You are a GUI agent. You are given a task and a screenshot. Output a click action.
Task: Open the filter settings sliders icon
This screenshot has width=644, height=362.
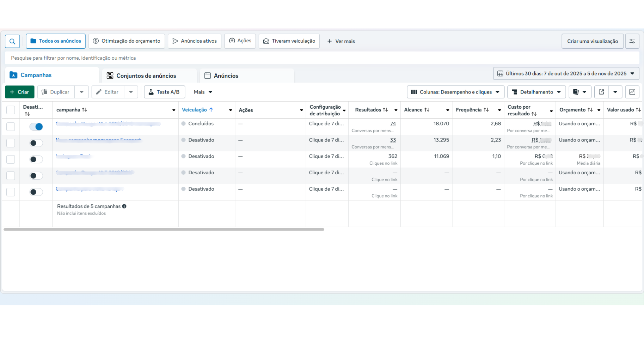click(x=632, y=41)
